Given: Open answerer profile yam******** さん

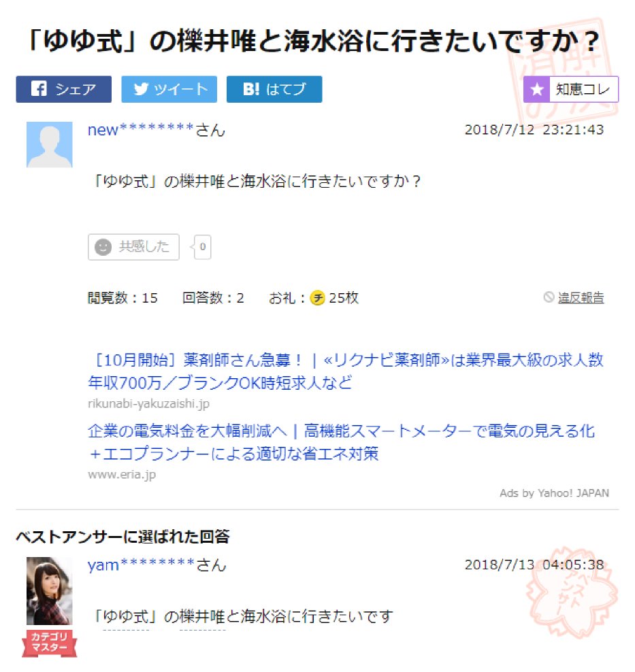Looking at the screenshot, I should pyautogui.click(x=157, y=565).
